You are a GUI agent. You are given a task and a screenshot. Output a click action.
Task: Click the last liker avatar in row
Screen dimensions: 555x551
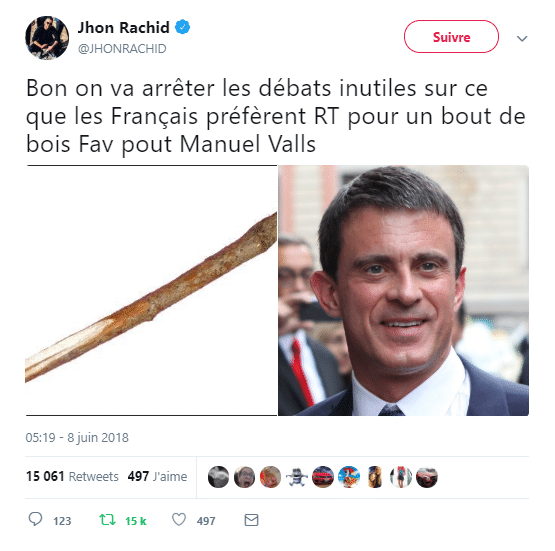[x=427, y=477]
